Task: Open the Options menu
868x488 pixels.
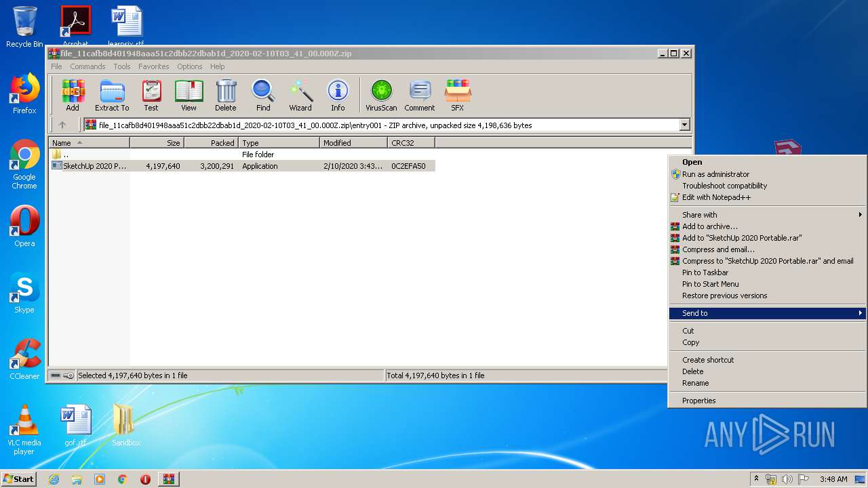Action: pos(190,66)
